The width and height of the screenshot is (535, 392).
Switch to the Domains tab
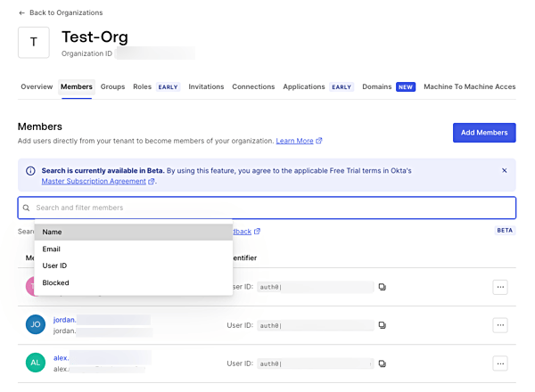tap(376, 86)
